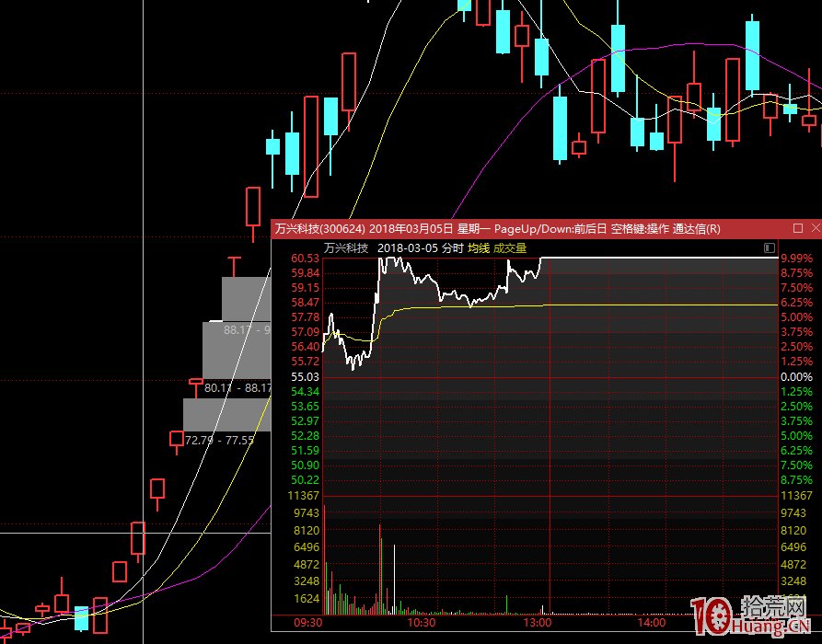Click the 57.78 price axis label

[306, 317]
